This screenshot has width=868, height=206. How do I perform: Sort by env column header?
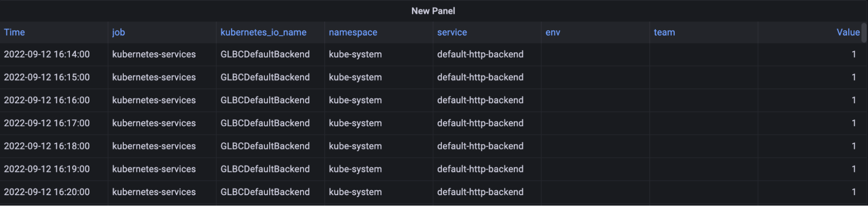click(552, 32)
